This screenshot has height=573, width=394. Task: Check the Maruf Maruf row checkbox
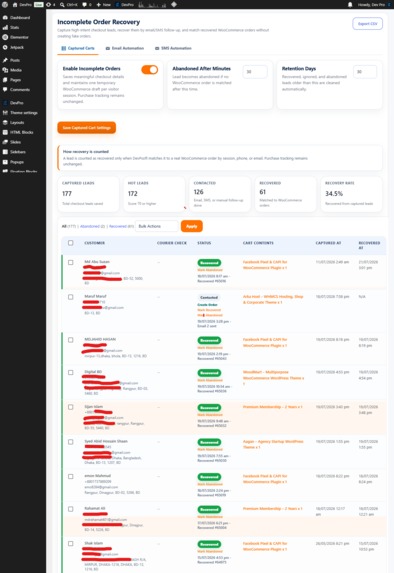point(71,297)
